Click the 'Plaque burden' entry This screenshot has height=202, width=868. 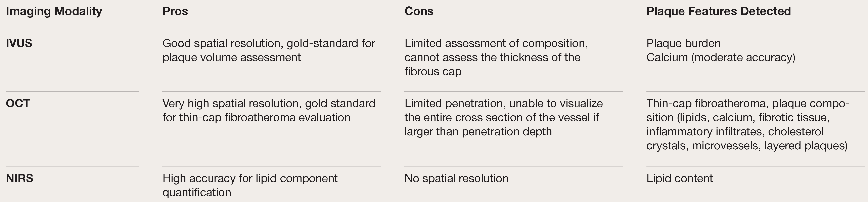pos(683,43)
